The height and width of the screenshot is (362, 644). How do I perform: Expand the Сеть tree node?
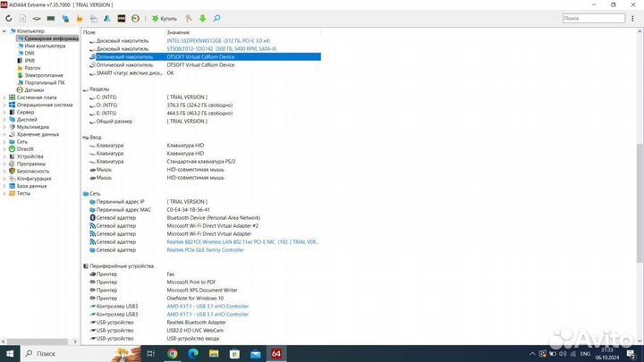click(x=4, y=142)
